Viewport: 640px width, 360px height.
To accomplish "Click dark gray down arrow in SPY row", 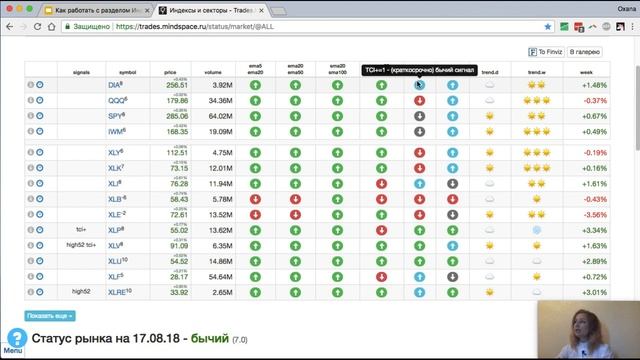I will point(420,116).
